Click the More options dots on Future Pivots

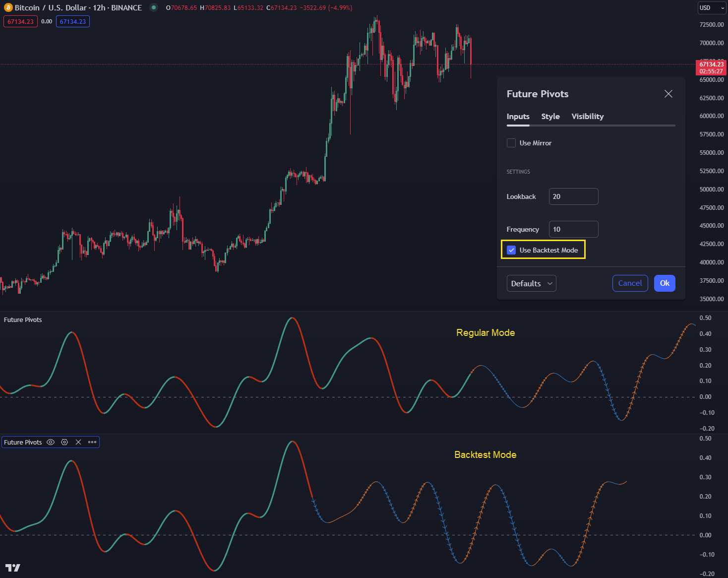[x=92, y=442]
